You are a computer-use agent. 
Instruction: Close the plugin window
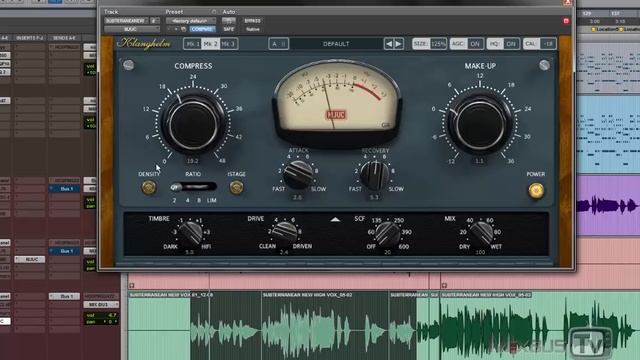tap(567, 3)
